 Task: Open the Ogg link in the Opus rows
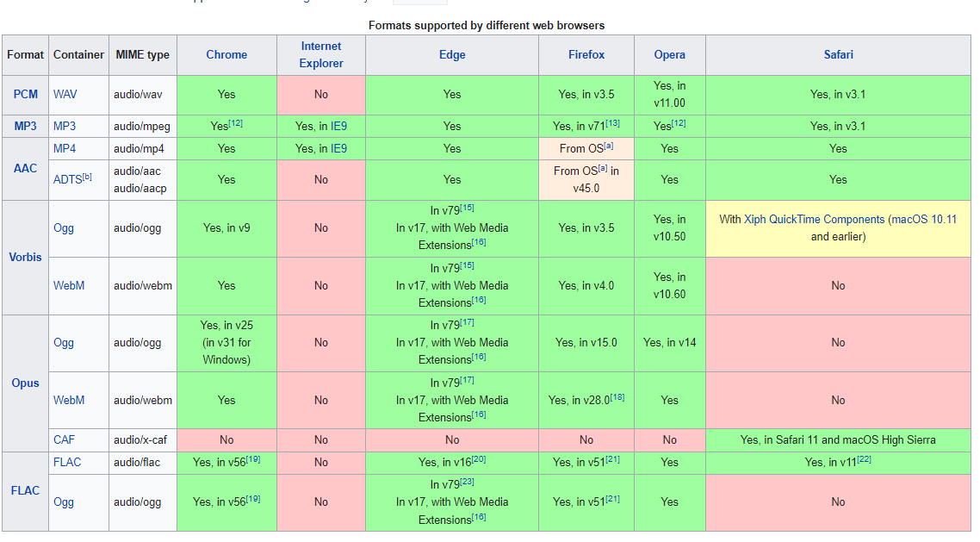pos(63,343)
